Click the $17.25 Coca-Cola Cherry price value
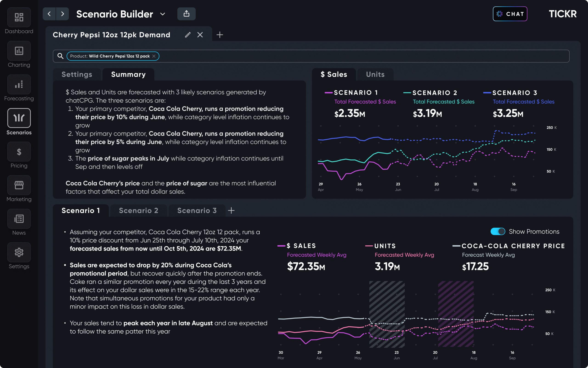The image size is (588, 368). [x=475, y=267]
